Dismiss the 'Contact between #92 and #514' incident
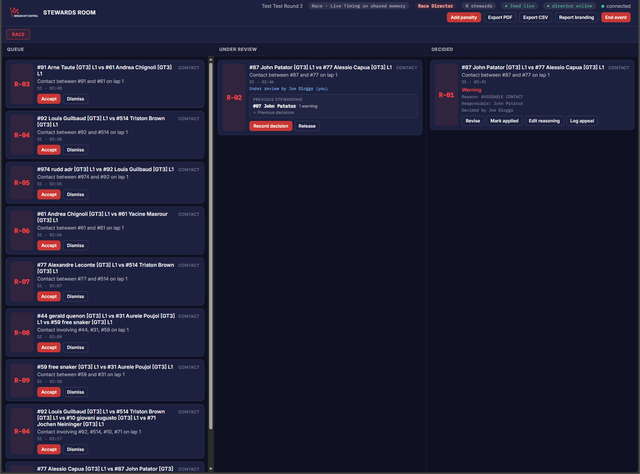Screen dimensions: 640x474 [x=76, y=150]
